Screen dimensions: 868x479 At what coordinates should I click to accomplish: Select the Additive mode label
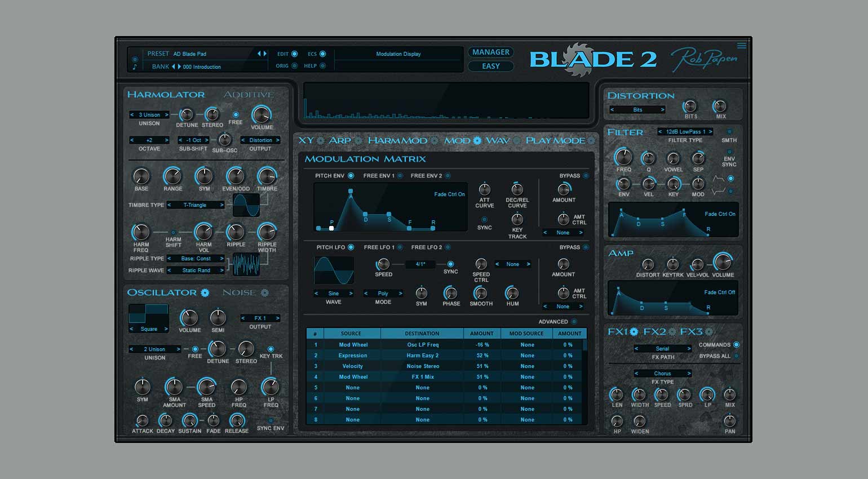click(249, 95)
